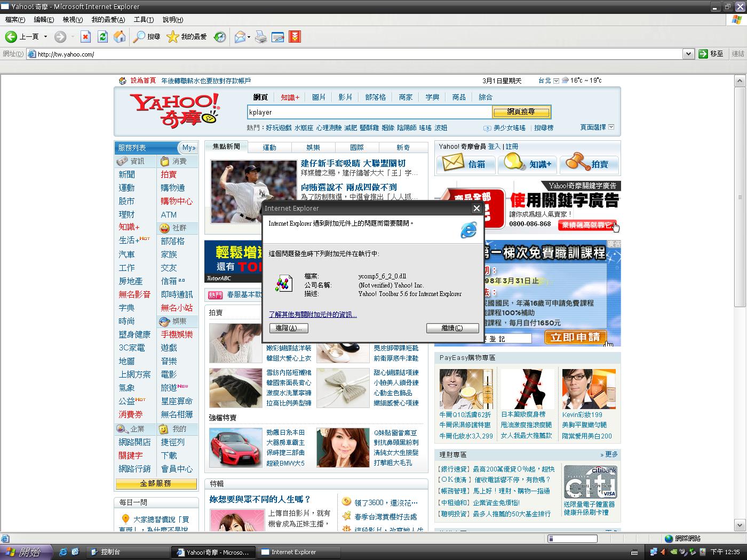
Task: Click the Refresh page toolbar icon
Action: coord(102,37)
